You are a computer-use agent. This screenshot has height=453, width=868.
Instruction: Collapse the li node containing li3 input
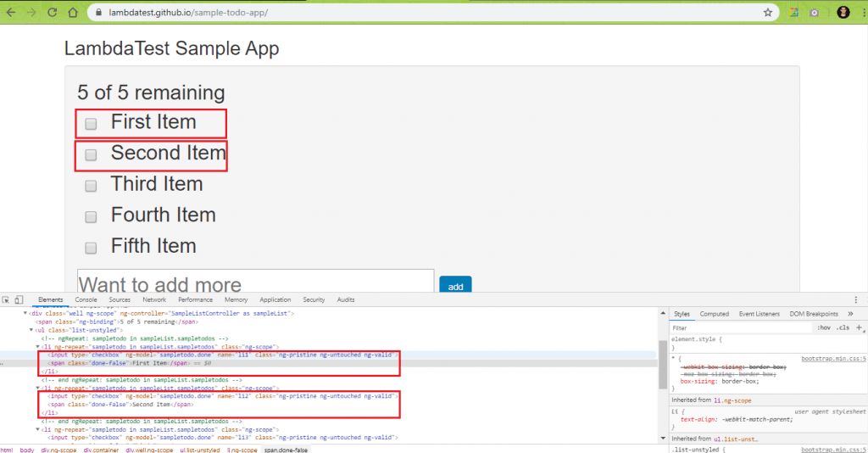tap(38, 429)
